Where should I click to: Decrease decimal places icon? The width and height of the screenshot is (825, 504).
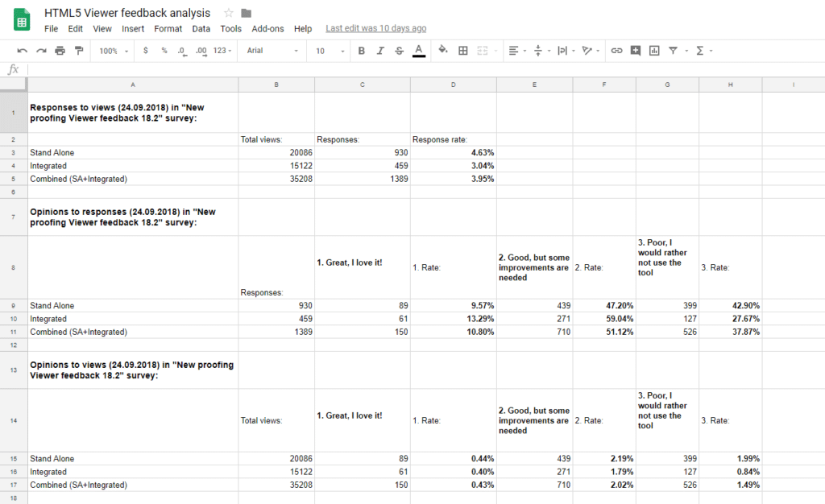(181, 51)
